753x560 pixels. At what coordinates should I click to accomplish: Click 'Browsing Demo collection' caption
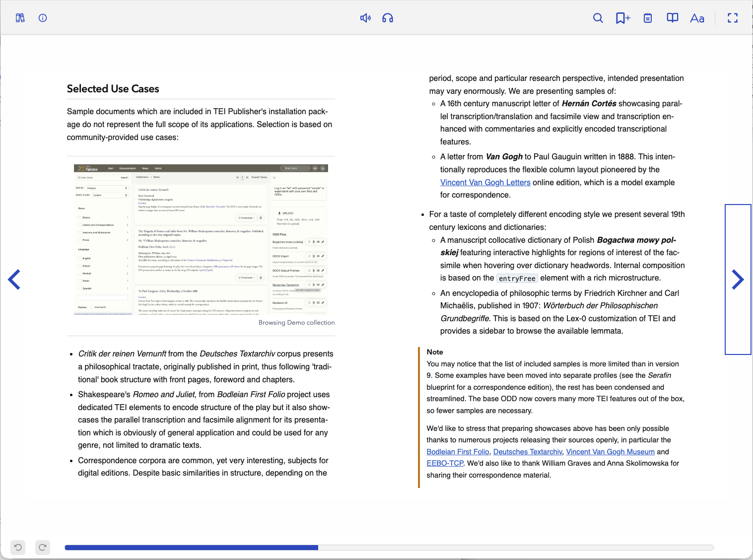[x=296, y=323]
